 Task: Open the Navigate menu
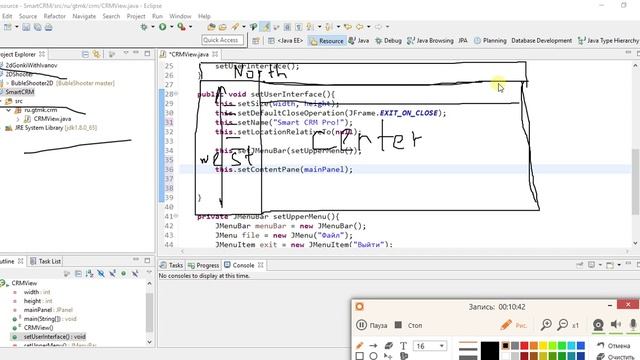pos(84,16)
